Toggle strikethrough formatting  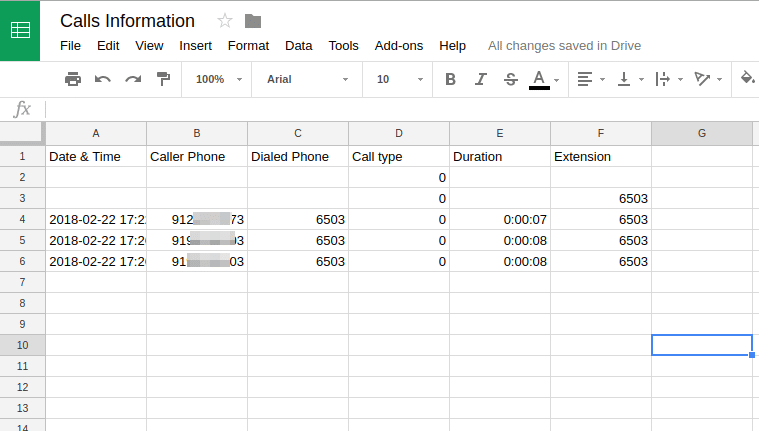(510, 79)
